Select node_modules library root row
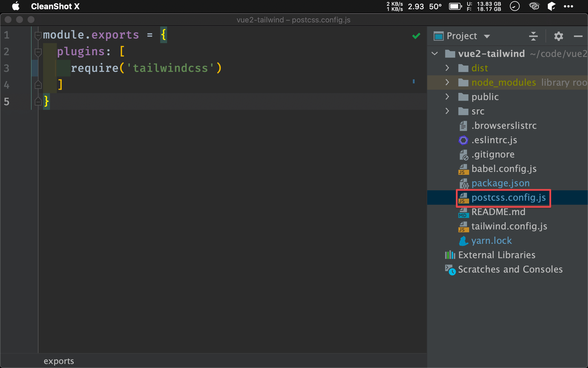The image size is (588, 368). [507, 83]
